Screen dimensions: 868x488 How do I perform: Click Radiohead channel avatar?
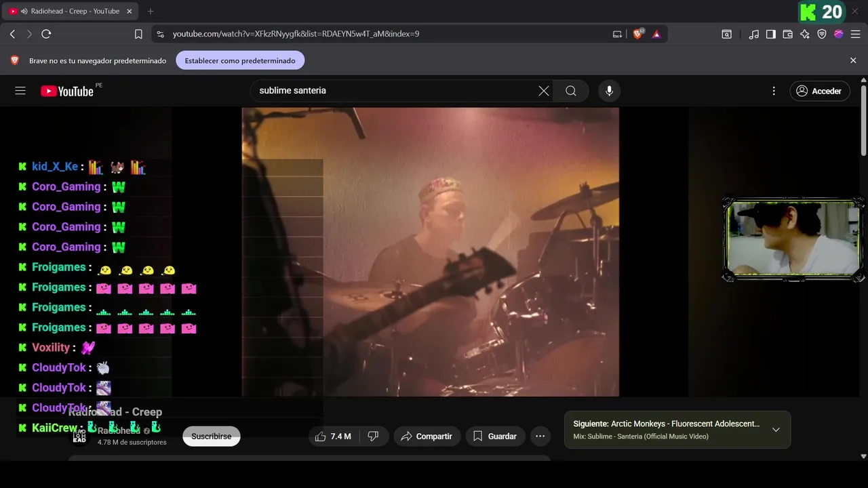79,436
